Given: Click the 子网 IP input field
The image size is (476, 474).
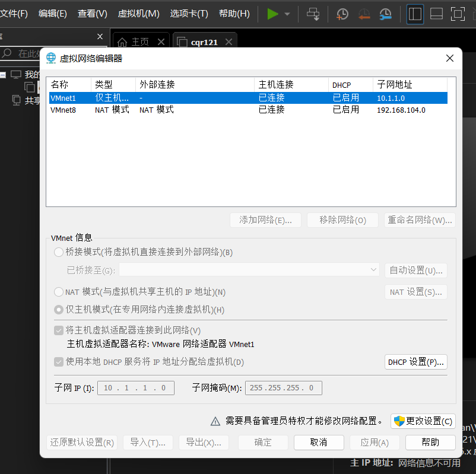Looking at the screenshot, I should 136,388.
